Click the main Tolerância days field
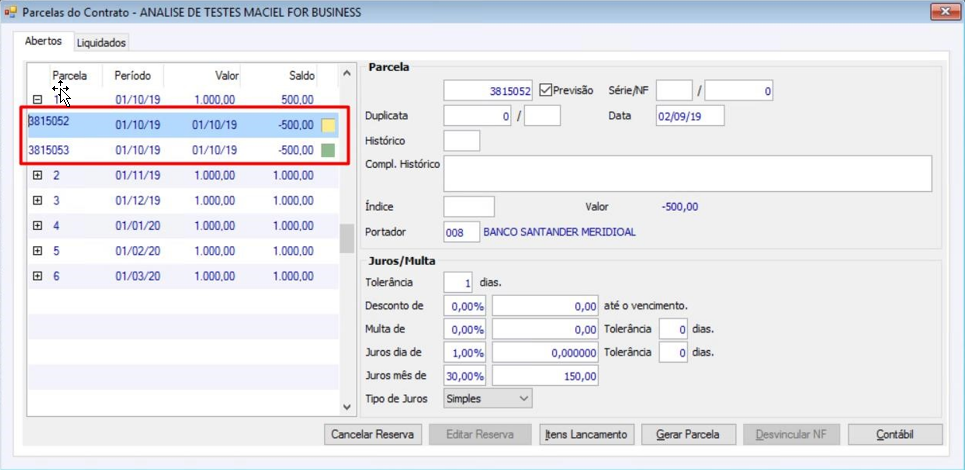969x470 pixels. coord(459,283)
